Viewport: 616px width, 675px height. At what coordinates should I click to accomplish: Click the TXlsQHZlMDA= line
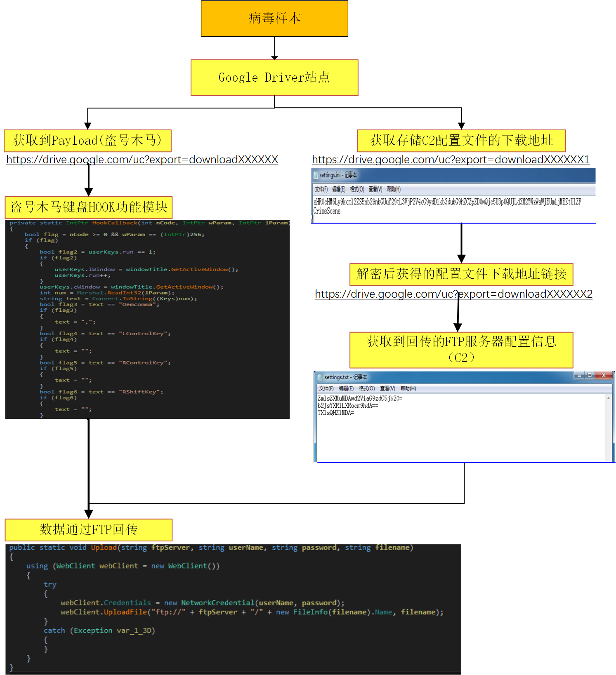(336, 413)
